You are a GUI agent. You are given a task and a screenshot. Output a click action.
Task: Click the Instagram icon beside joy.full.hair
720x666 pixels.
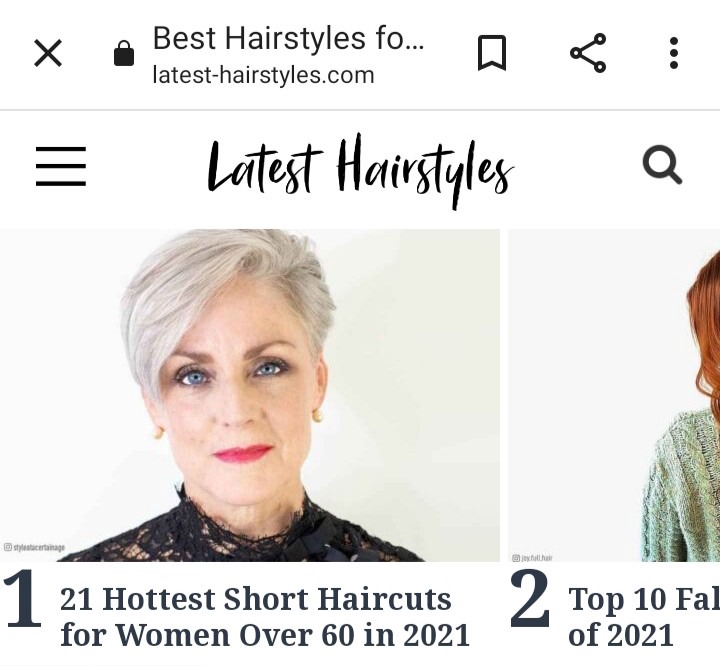point(516,558)
